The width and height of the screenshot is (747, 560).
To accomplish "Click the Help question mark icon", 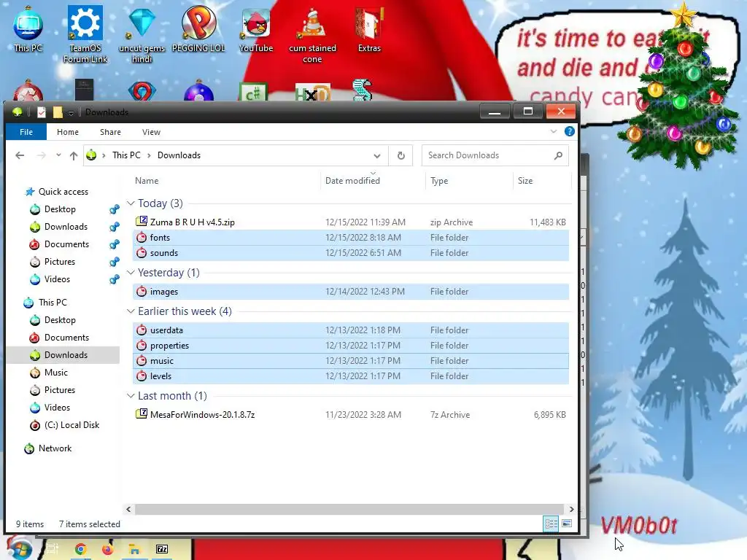I will (x=569, y=131).
